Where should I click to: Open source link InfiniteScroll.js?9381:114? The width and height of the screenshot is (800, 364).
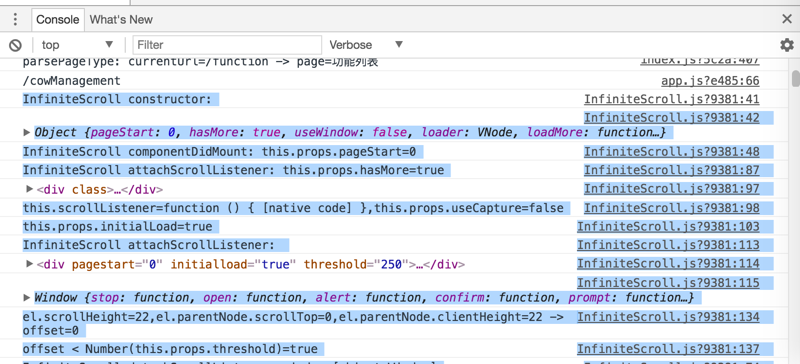click(668, 264)
